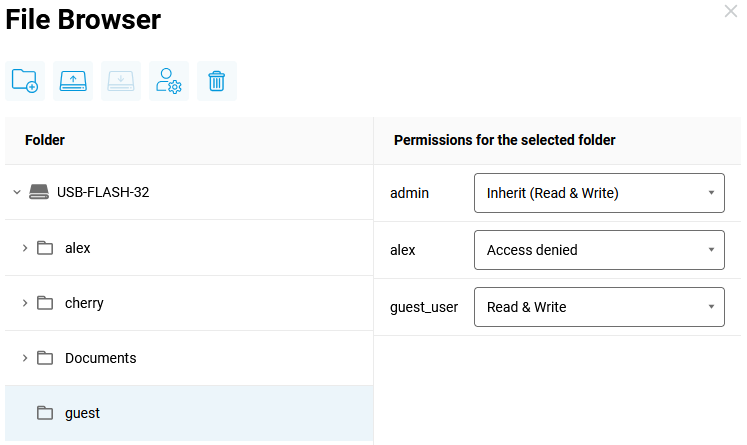Click the drive with down-arrow toolbar icon
Screen dimensions: 747x445
(121, 81)
